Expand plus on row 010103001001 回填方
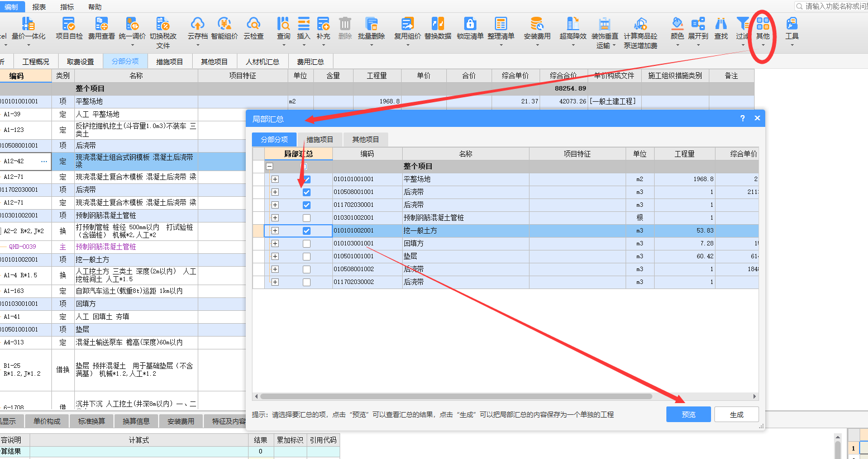868x459 pixels. tap(275, 244)
